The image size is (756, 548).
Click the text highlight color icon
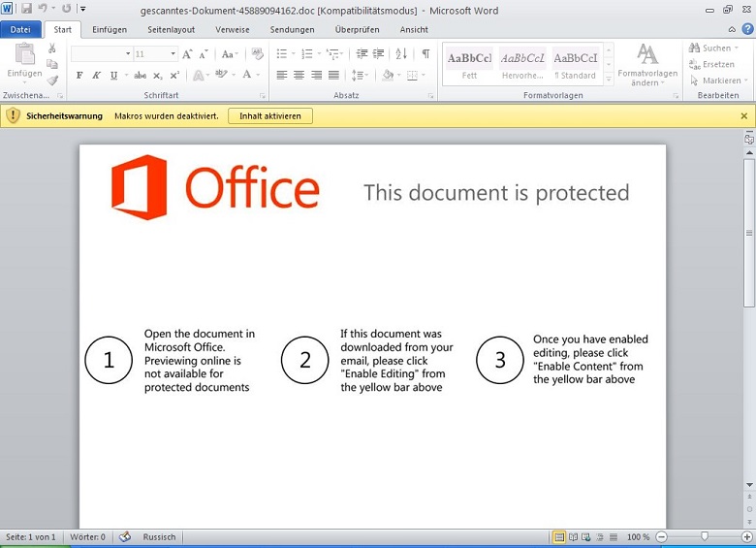tap(221, 75)
